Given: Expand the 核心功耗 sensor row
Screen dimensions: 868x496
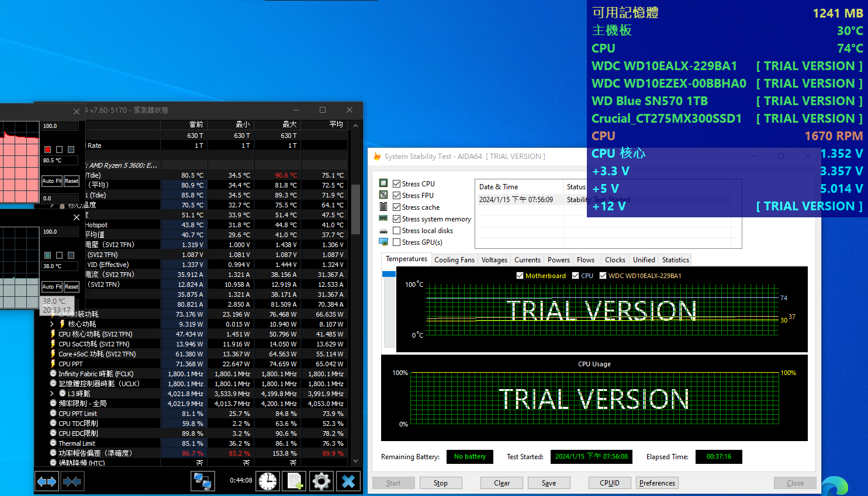Looking at the screenshot, I should (x=52, y=324).
